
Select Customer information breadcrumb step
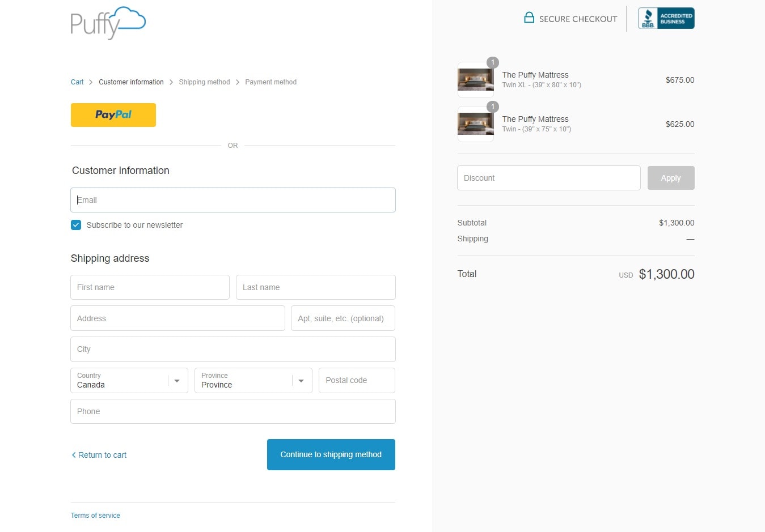131,82
